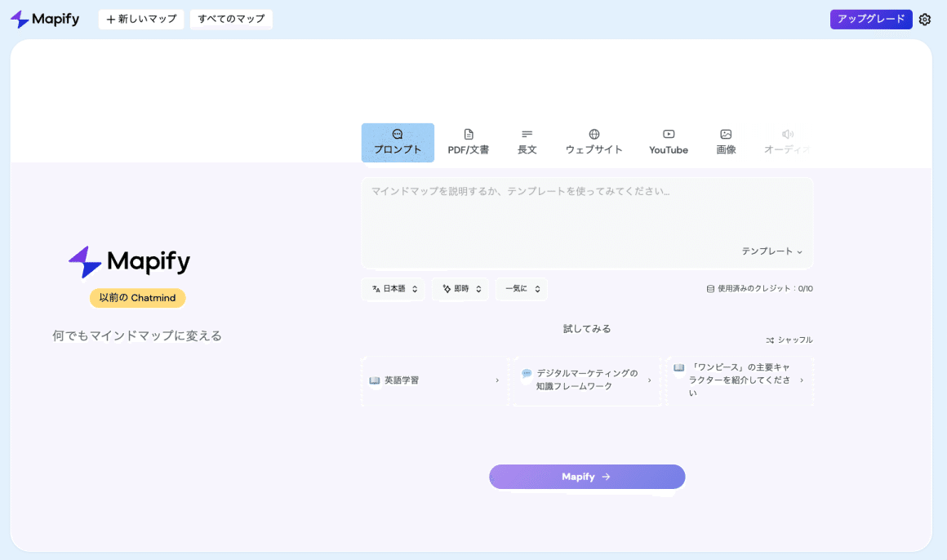
Task: Open the 日本語 language dropdown
Action: point(393,289)
